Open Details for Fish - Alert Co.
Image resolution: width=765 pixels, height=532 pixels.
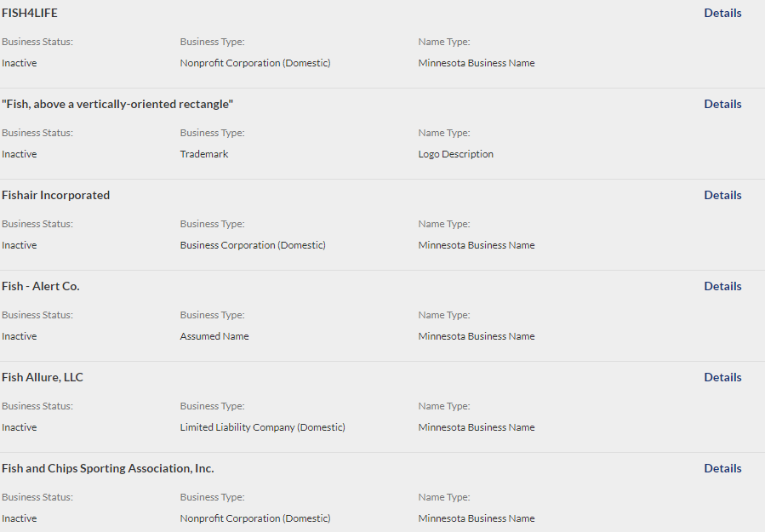point(722,286)
